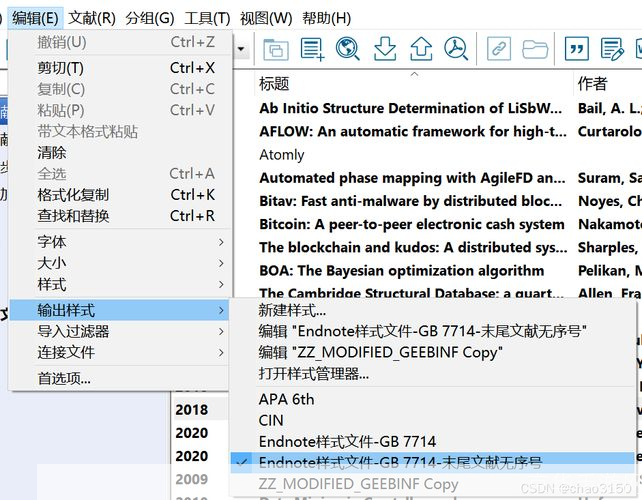Expand the 连接文件 submenu
The height and width of the screenshot is (500, 642).
click(x=120, y=353)
